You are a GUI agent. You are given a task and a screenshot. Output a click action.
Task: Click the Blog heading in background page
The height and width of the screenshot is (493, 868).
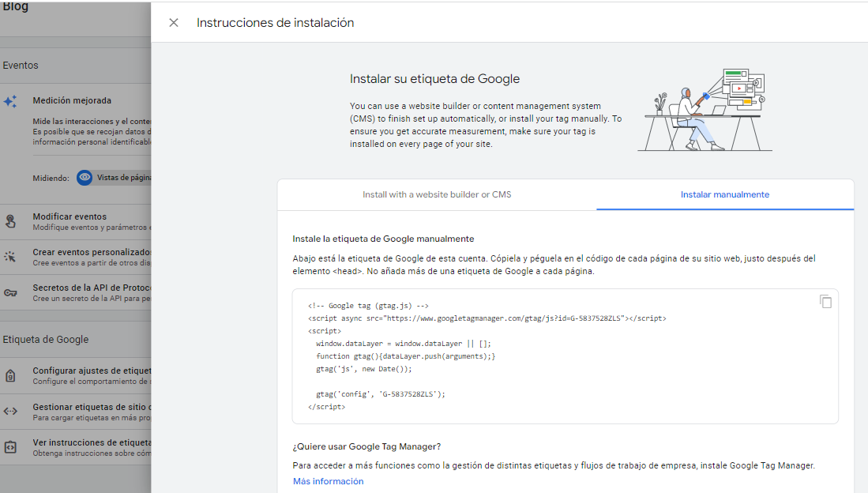tap(15, 6)
